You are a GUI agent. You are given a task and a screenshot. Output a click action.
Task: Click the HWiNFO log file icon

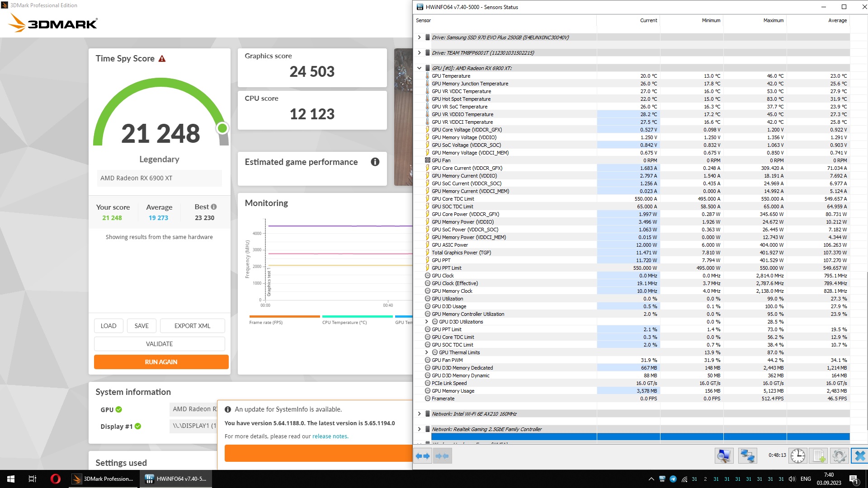pos(818,455)
